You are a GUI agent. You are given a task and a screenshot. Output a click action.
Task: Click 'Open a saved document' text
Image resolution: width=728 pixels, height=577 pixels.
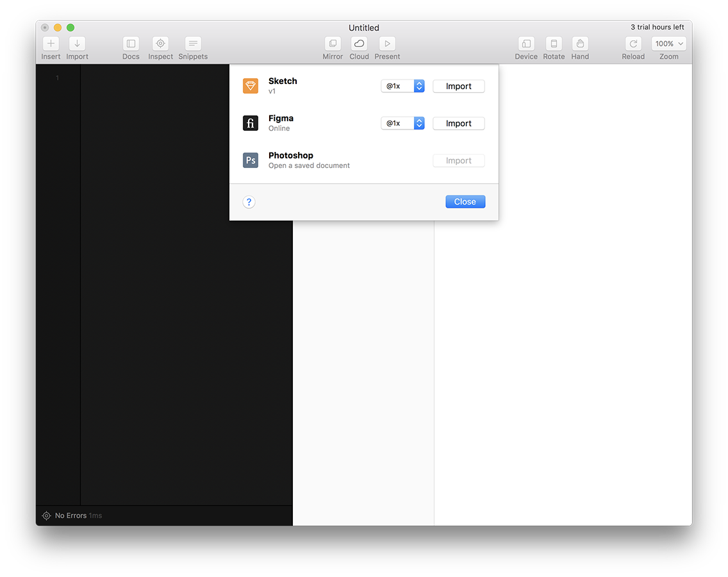[x=310, y=165]
